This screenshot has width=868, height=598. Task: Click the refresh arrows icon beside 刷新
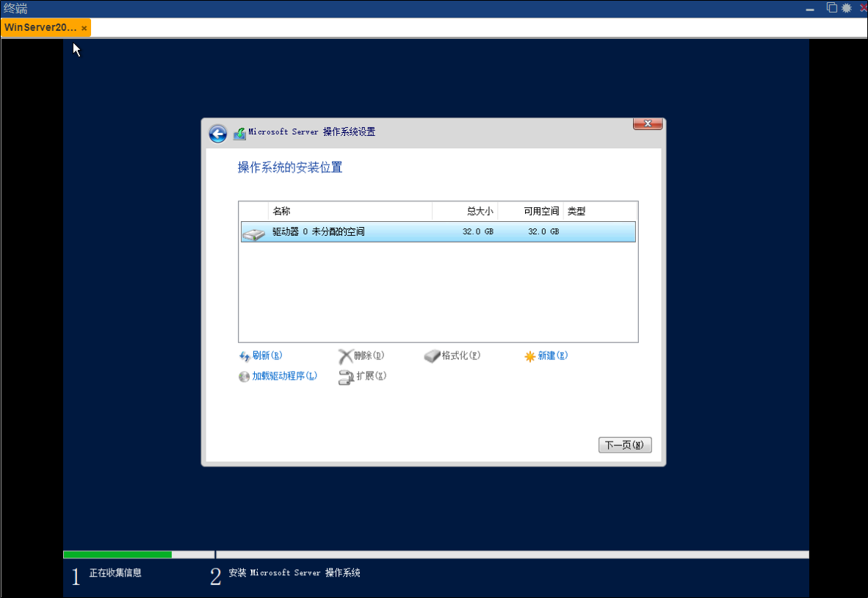click(x=244, y=356)
